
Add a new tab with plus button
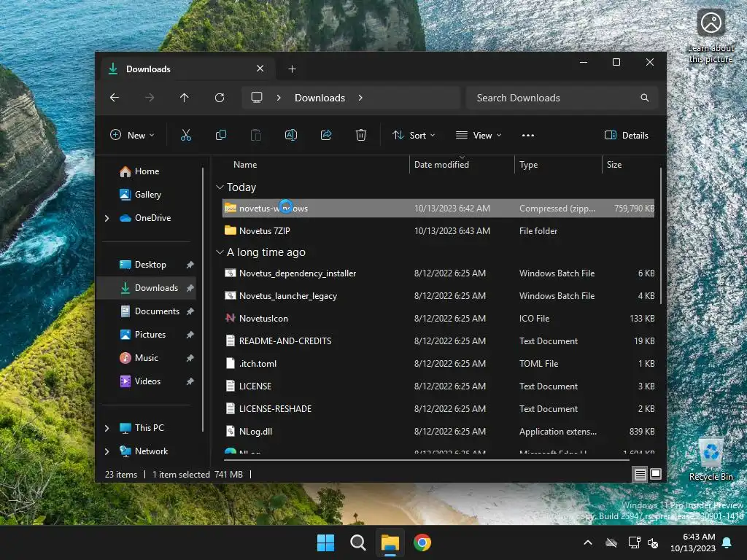point(292,69)
